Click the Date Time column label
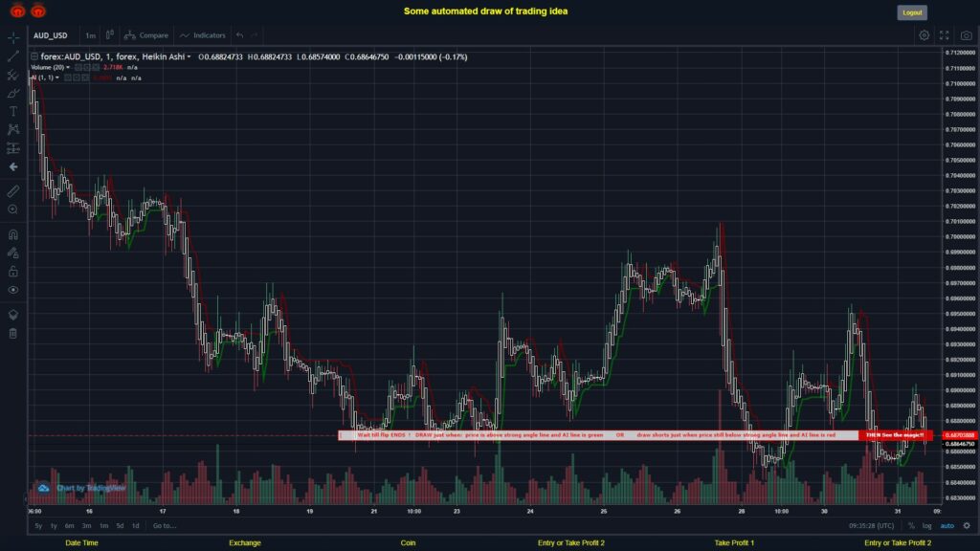This screenshot has height=551, width=980. (82, 543)
